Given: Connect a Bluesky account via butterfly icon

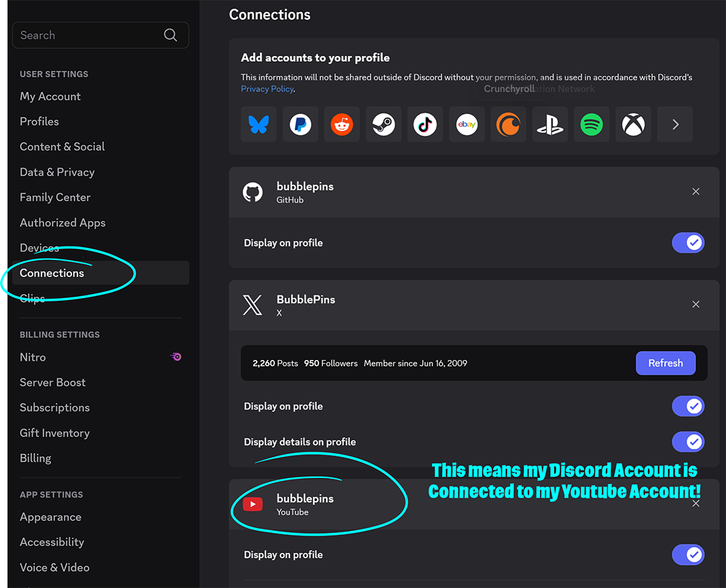Looking at the screenshot, I should tap(258, 124).
